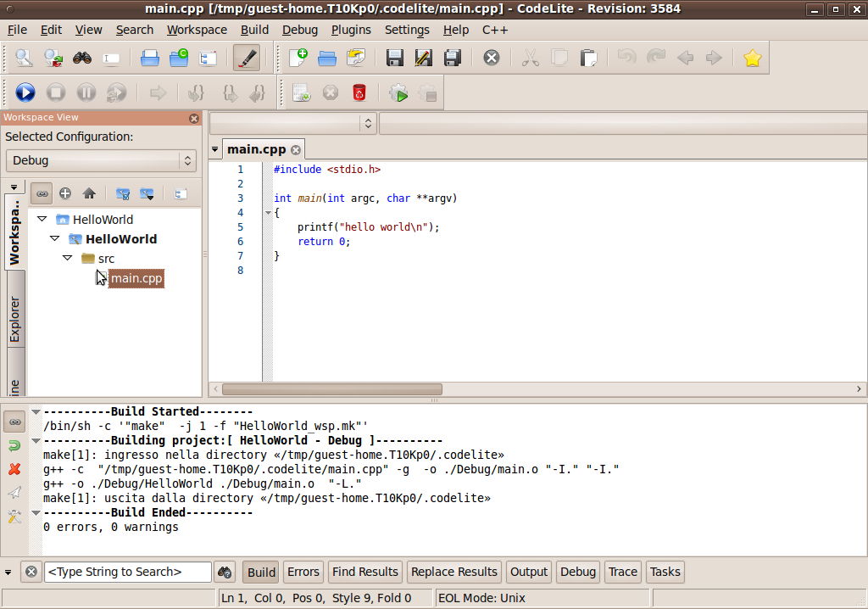Run the program via the green run icon

coord(398,93)
